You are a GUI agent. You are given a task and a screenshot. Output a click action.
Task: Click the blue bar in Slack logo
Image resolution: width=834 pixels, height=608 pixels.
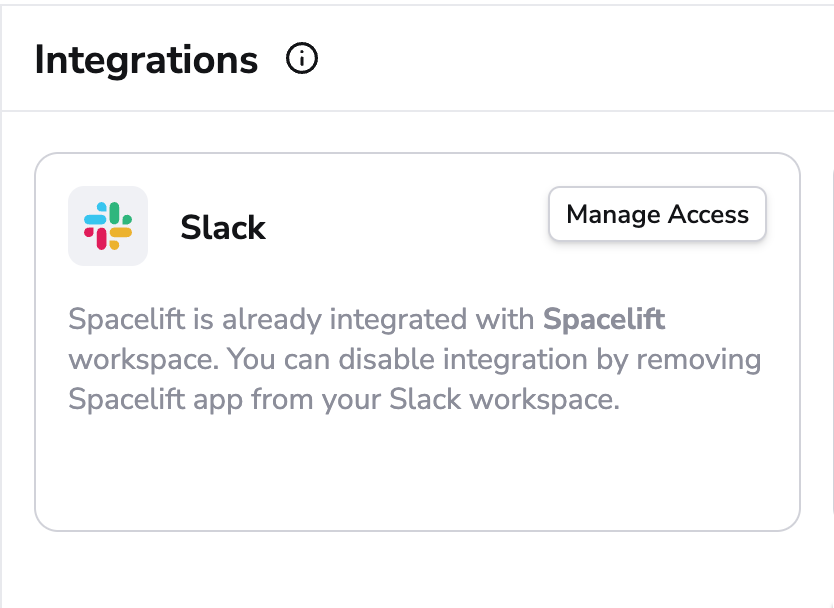(x=95, y=219)
